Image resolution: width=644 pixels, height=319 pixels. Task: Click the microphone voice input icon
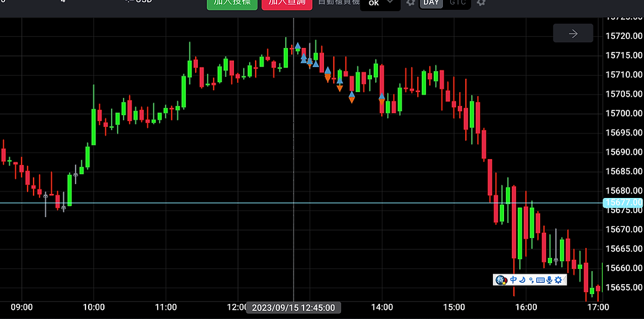tap(549, 280)
